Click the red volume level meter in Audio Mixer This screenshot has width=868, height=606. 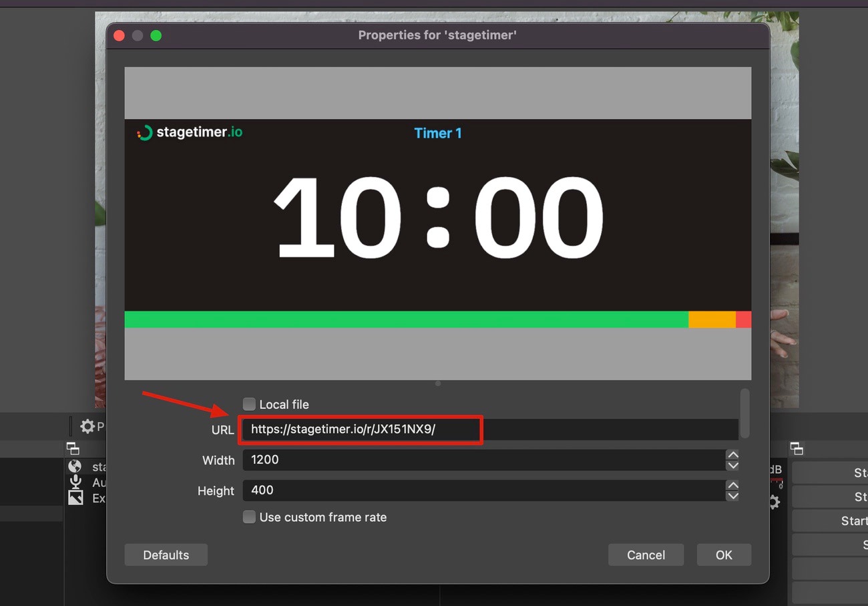pyautogui.click(x=778, y=478)
